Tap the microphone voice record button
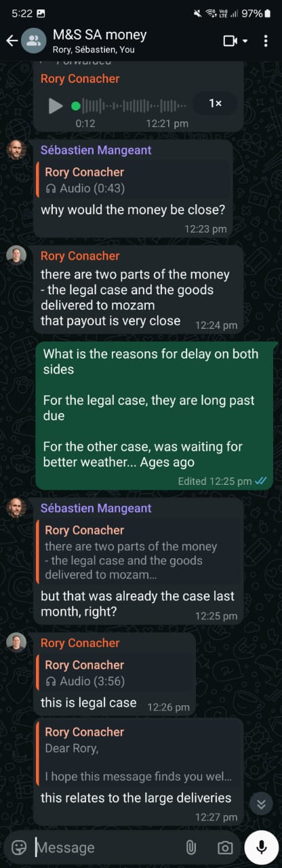 [262, 846]
